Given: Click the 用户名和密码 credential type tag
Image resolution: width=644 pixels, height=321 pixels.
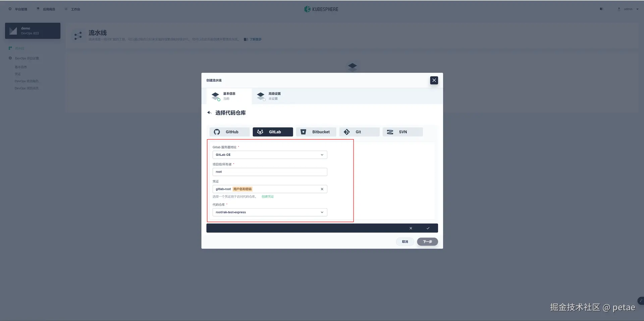Looking at the screenshot, I should coord(243,189).
